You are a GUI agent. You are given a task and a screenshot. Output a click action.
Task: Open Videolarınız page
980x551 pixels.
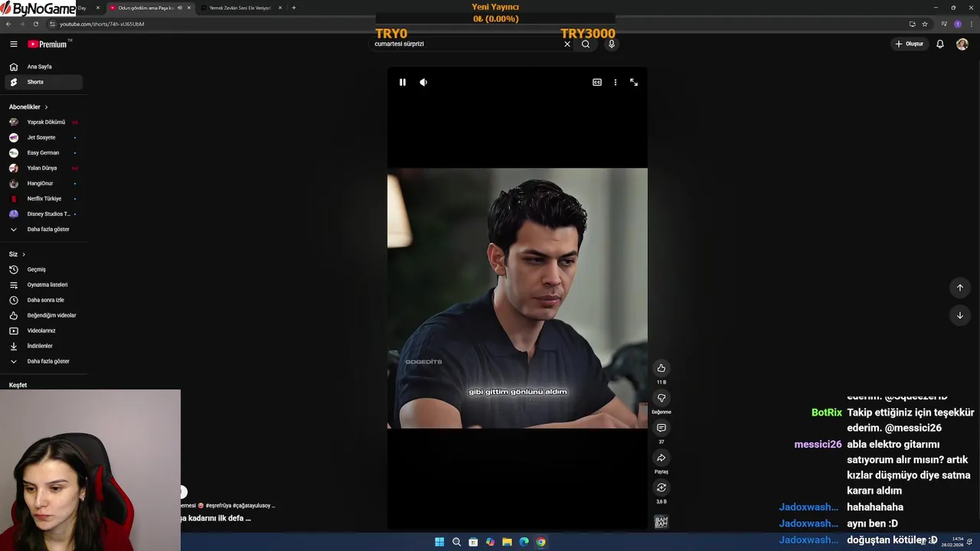tap(44, 331)
